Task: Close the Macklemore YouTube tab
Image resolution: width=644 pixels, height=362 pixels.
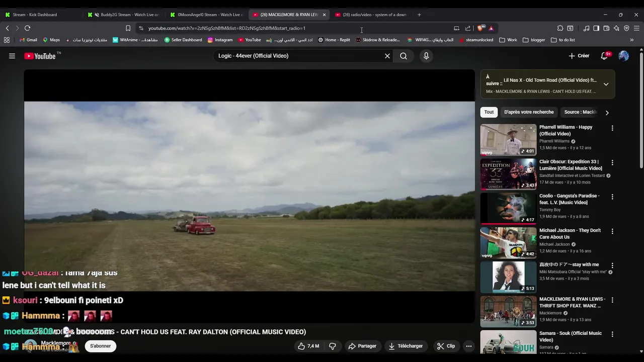Action: (324, 15)
